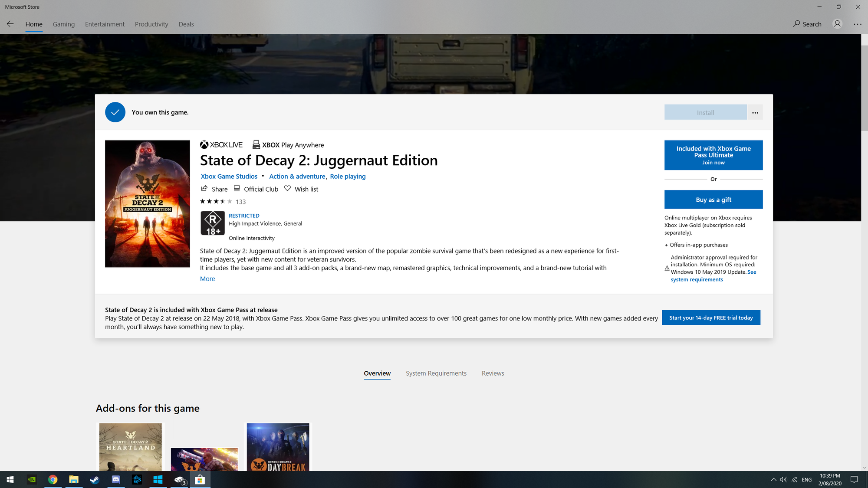The image size is (868, 488).
Task: Click the star rating for the game
Action: pyautogui.click(x=216, y=201)
